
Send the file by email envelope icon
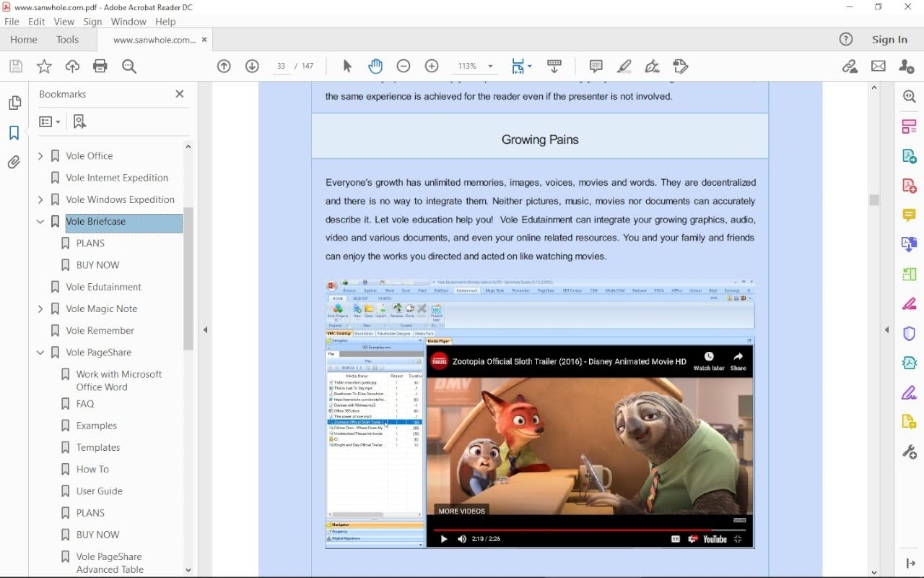tap(879, 66)
